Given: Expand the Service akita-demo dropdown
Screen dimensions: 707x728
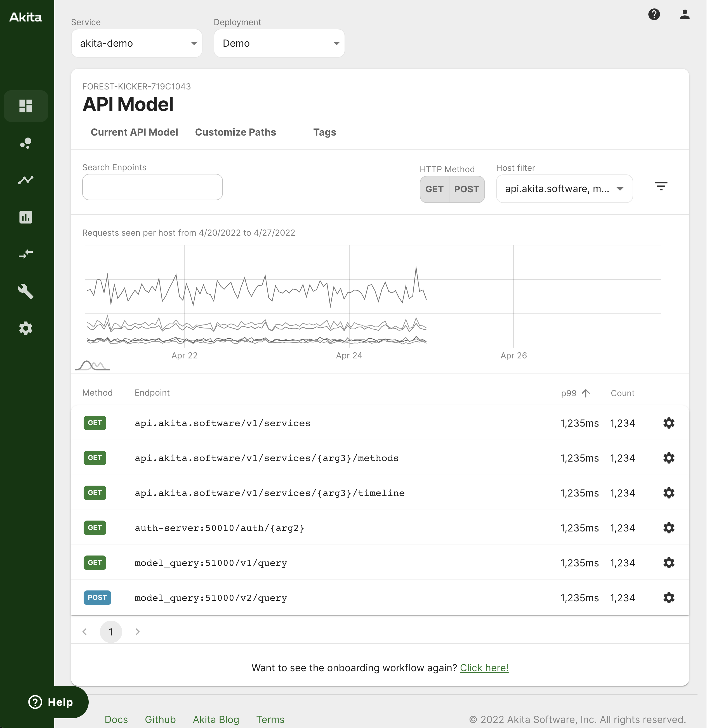Looking at the screenshot, I should tap(136, 43).
